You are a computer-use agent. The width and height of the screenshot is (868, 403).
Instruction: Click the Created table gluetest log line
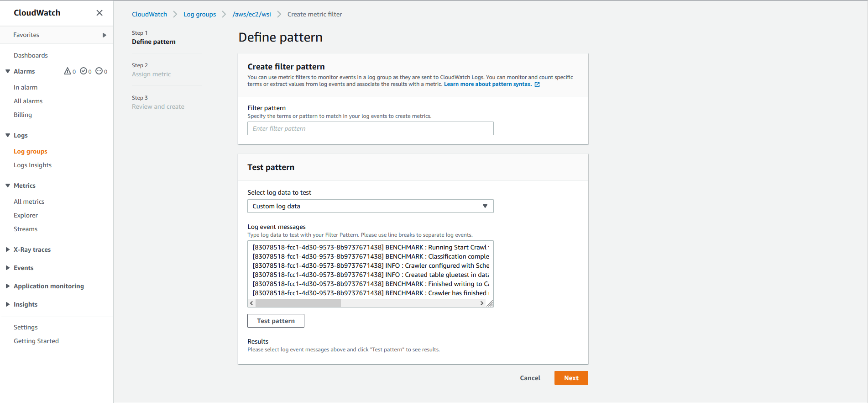[370, 275]
